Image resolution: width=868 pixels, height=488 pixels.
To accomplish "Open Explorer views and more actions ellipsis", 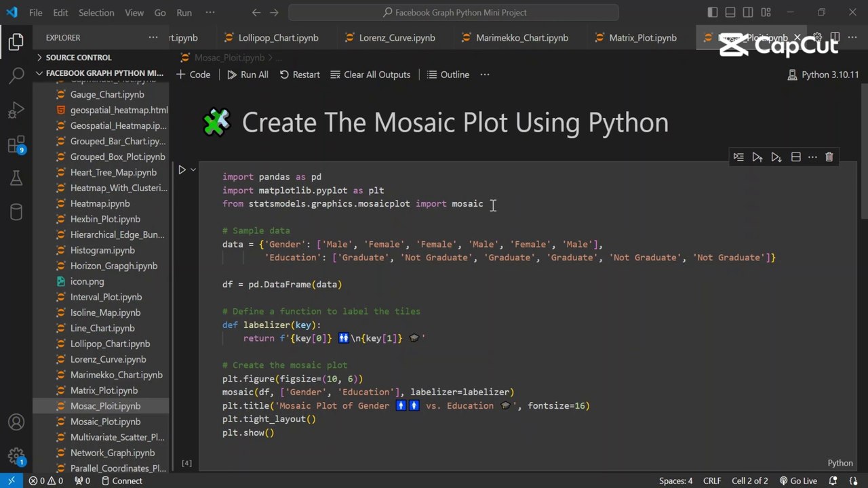I will coord(154,38).
